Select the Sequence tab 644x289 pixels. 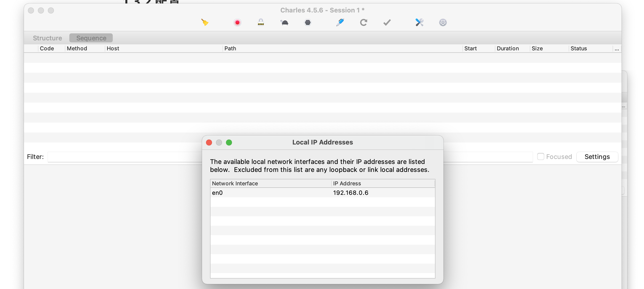pos(91,38)
